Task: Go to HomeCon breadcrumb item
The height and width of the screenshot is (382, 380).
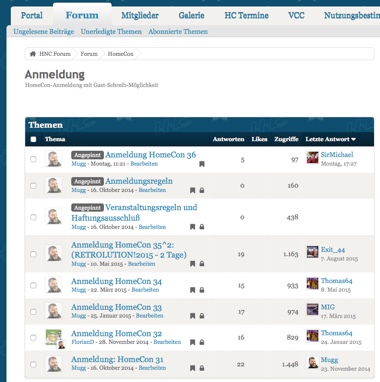Action: tap(120, 54)
